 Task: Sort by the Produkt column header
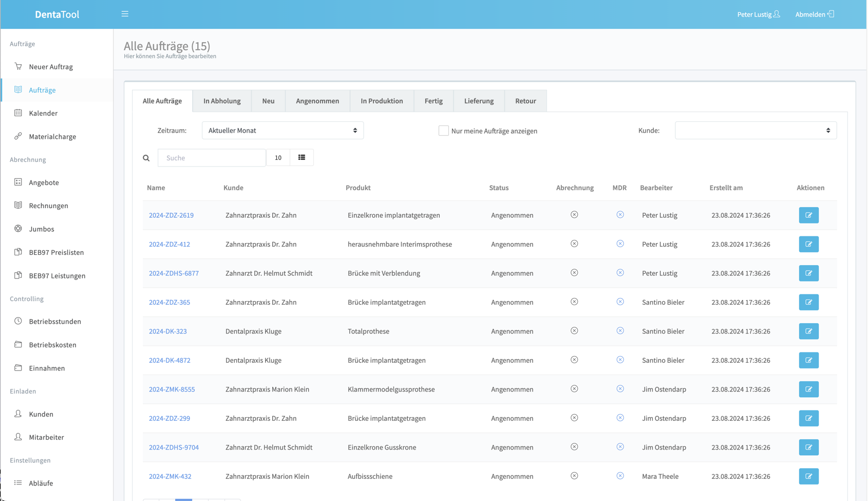click(358, 188)
